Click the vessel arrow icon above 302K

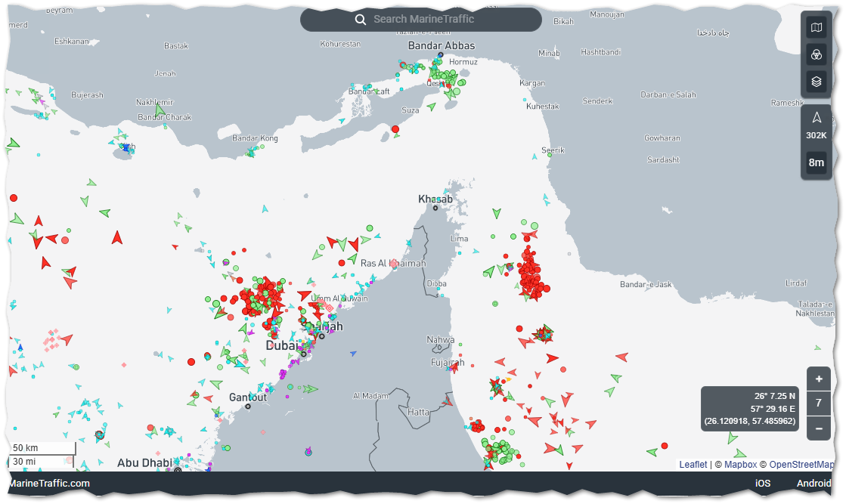tap(816, 118)
